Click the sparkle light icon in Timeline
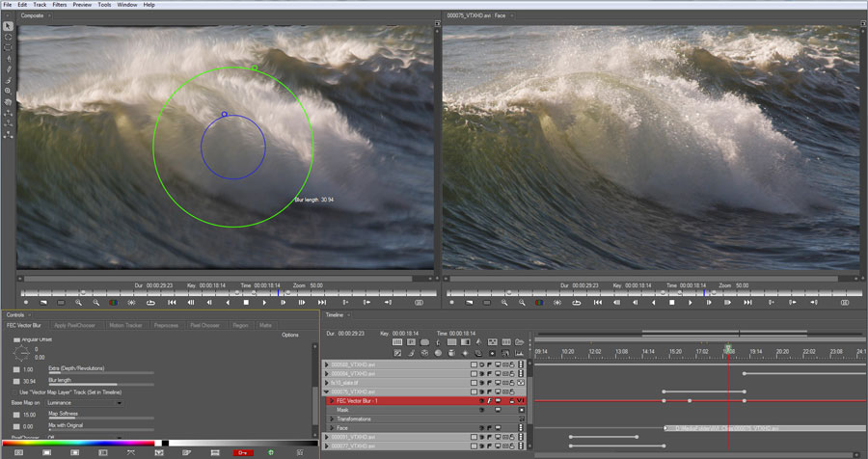Screen dimensions: 868x459 click(x=465, y=353)
